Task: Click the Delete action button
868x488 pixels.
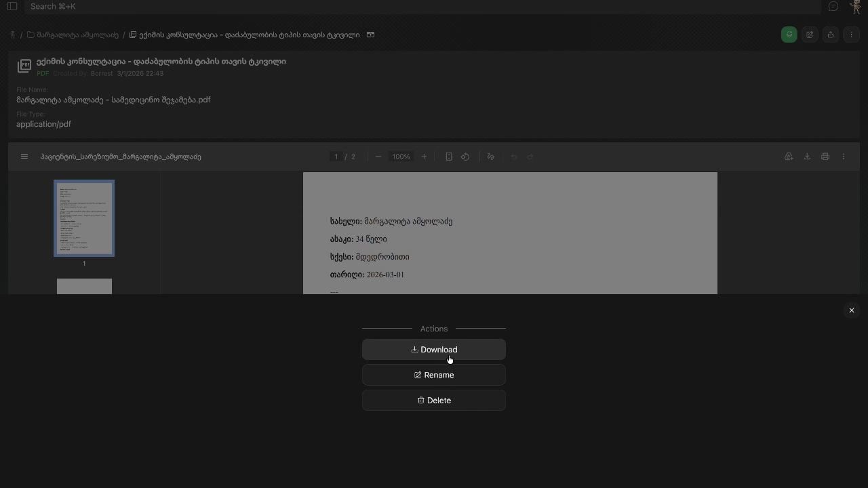Action: click(x=434, y=400)
